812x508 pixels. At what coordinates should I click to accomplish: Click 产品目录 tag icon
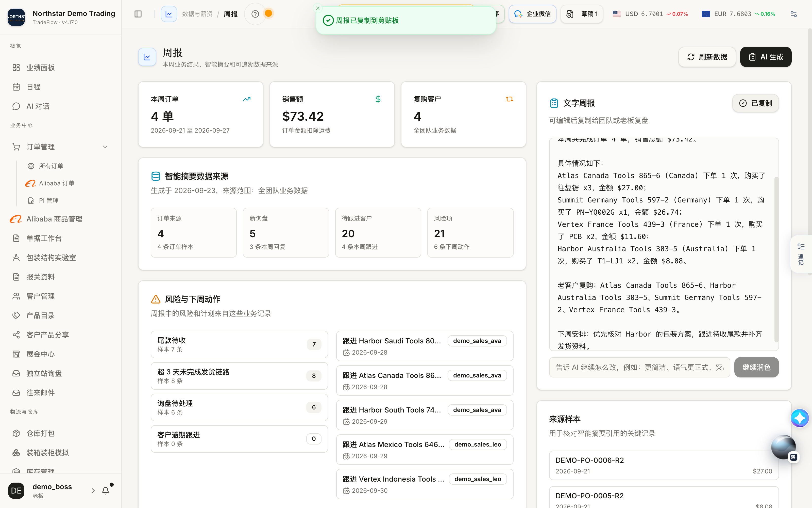click(x=16, y=315)
